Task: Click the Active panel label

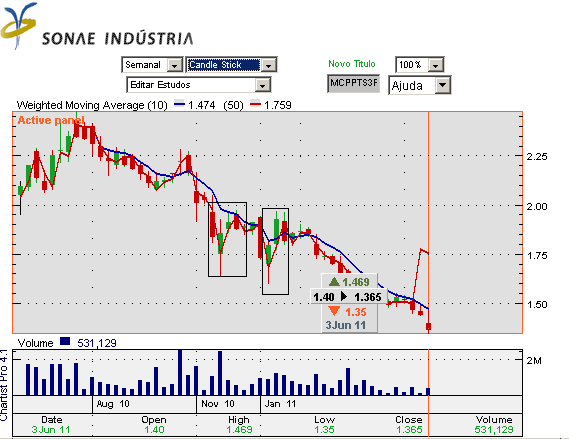Action: (51, 120)
